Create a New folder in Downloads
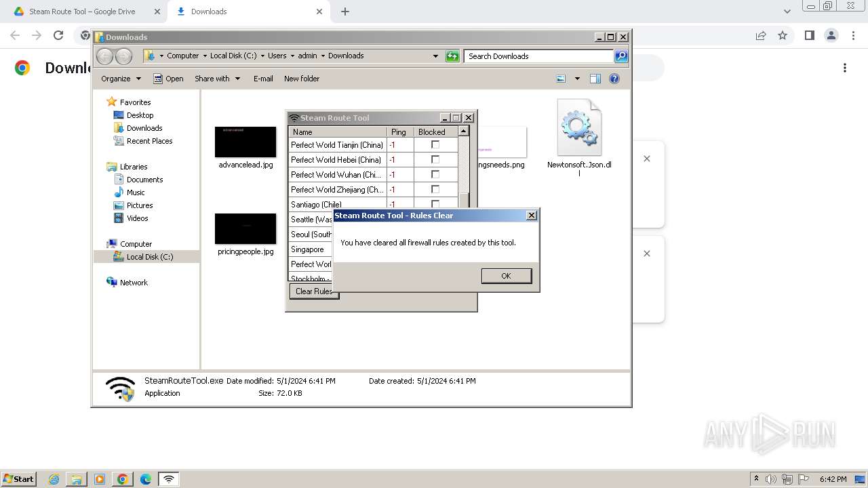Viewport: 868px width, 488px height. tap(302, 79)
